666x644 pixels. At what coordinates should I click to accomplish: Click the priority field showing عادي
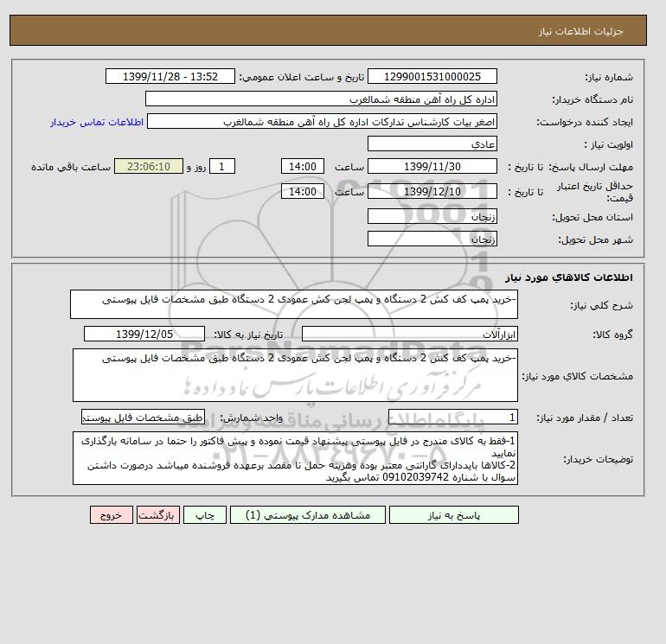click(432, 143)
